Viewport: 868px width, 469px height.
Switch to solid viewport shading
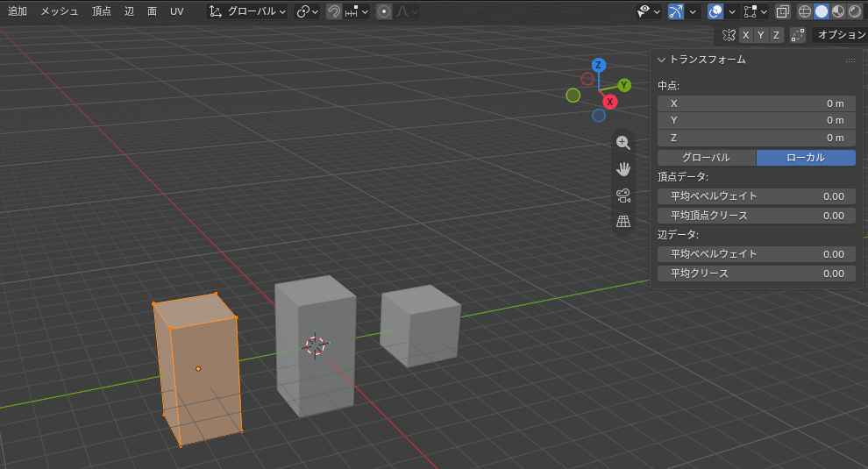pyautogui.click(x=822, y=11)
